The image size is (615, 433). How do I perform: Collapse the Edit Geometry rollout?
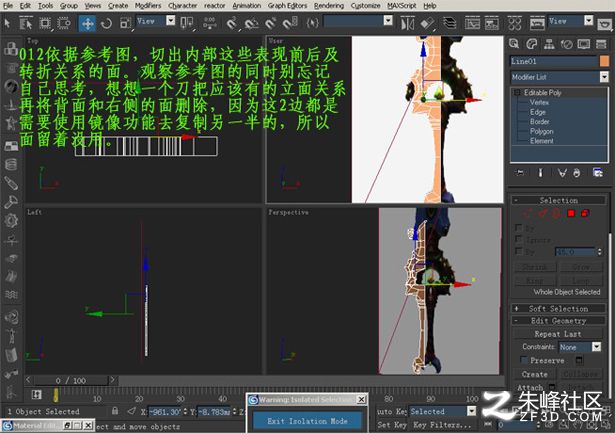coord(559,321)
